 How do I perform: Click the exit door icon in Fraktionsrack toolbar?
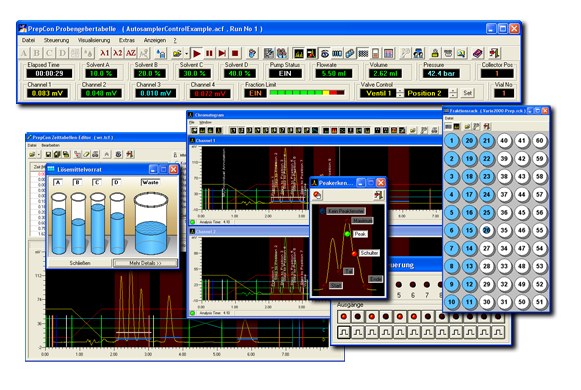point(487,126)
